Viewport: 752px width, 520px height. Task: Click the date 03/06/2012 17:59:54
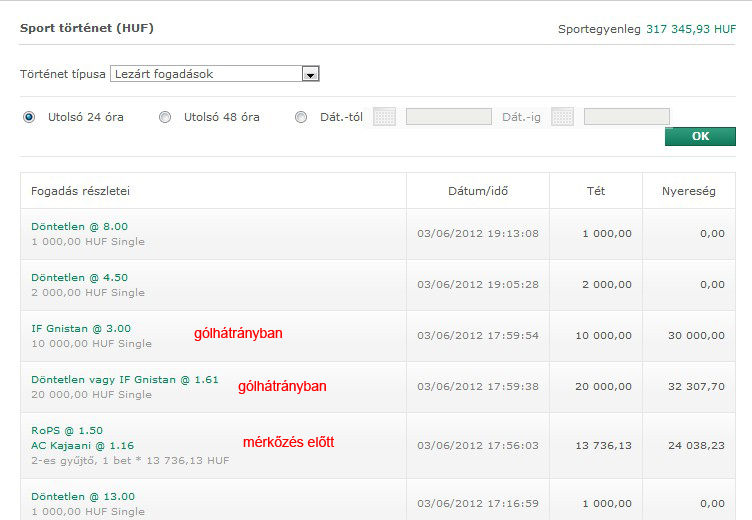coord(478,335)
